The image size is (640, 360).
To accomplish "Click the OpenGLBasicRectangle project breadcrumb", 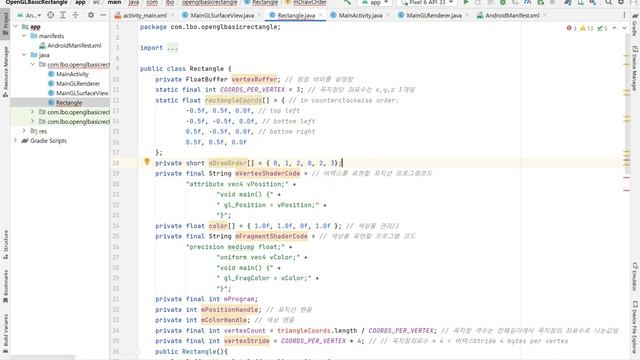I will click(x=36, y=2).
